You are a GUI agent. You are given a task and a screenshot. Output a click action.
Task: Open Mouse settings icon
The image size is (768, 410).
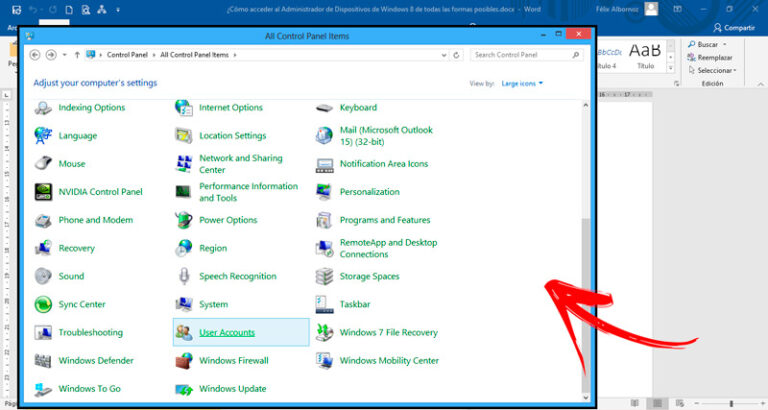[43, 164]
